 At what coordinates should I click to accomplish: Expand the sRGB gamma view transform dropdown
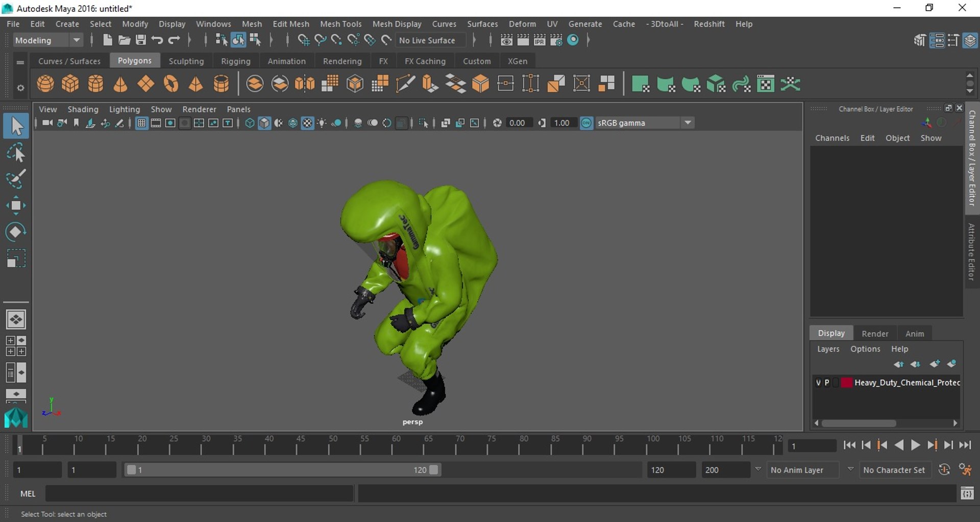pos(688,123)
